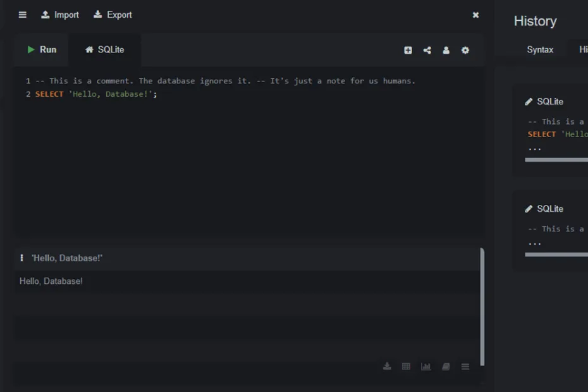Click the Import button
The image size is (588, 392).
click(60, 15)
